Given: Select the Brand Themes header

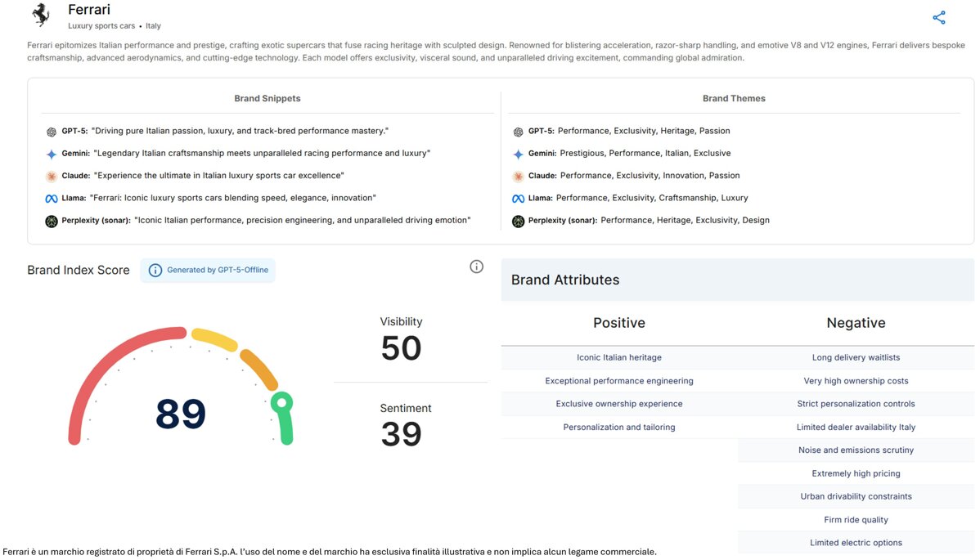Looking at the screenshot, I should (x=734, y=98).
